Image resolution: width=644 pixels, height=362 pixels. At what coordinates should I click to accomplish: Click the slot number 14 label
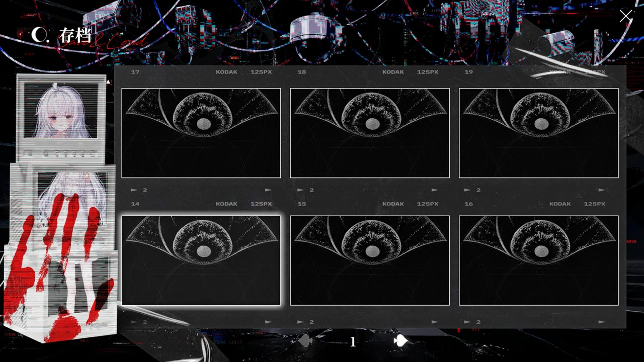coord(135,204)
